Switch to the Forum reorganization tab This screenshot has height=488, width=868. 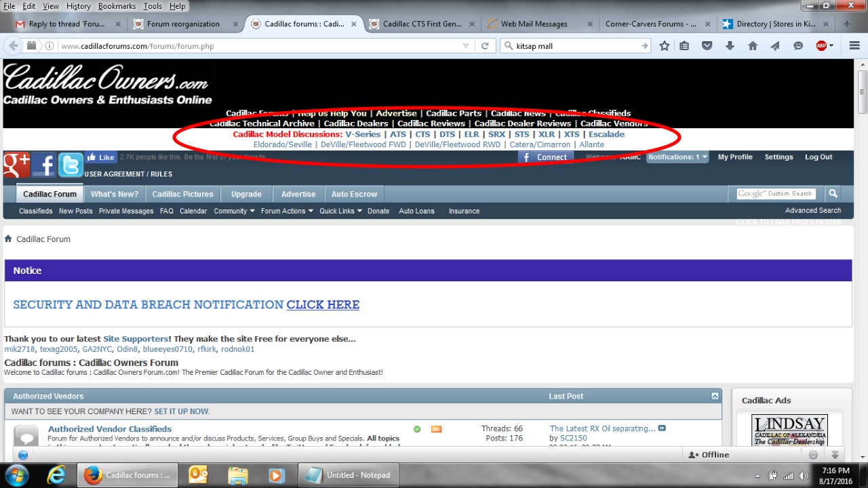184,24
